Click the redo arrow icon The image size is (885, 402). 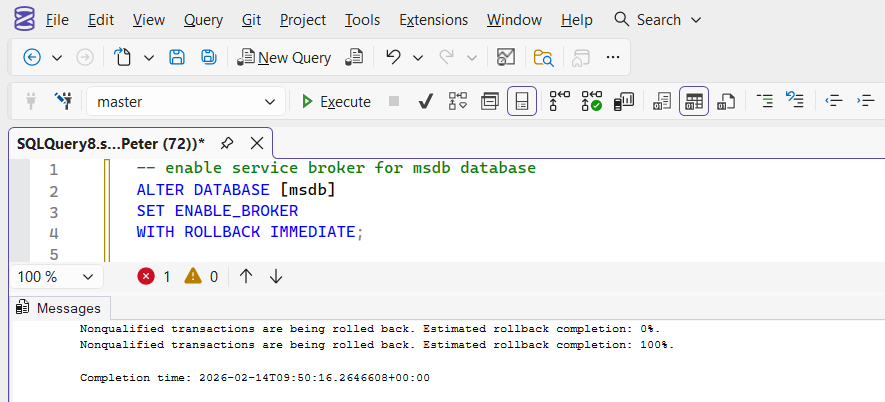446,57
